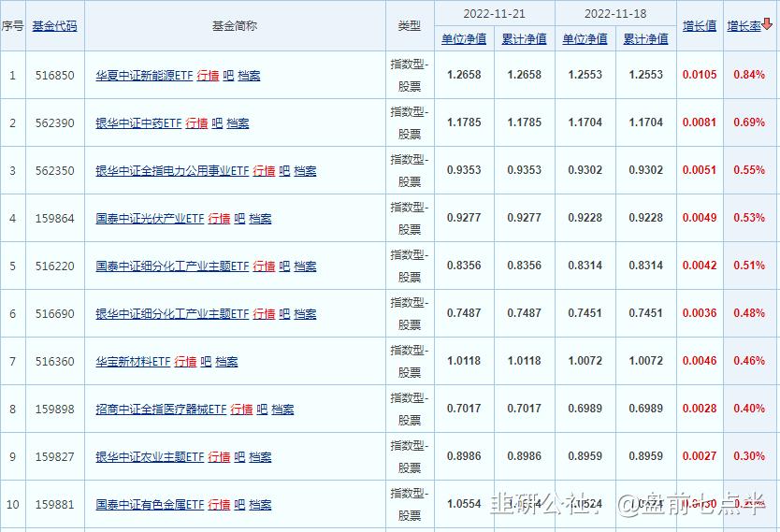This screenshot has width=780, height=532.
Task: Open 吧 forum for 银华中证全指电力公用事业ETF
Action: click(x=284, y=171)
